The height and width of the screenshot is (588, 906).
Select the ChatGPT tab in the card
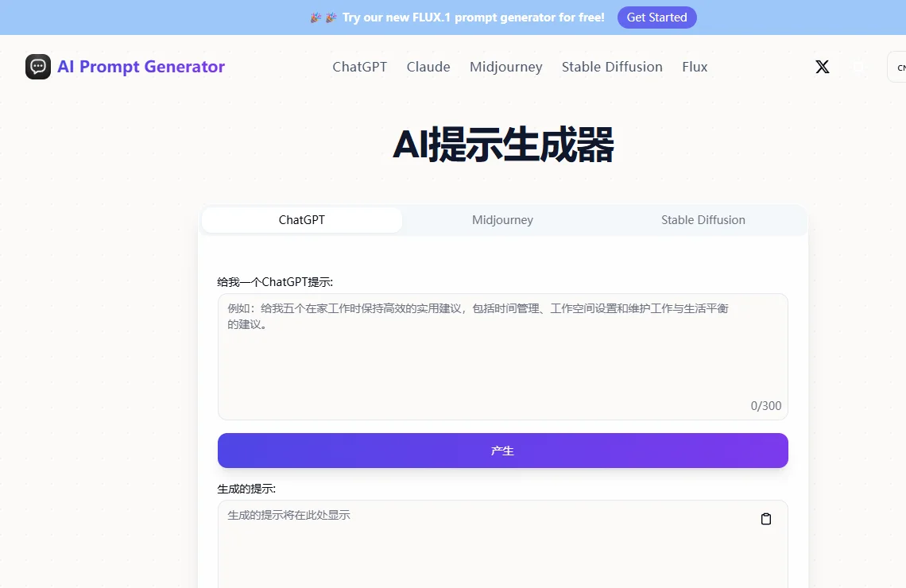(302, 220)
